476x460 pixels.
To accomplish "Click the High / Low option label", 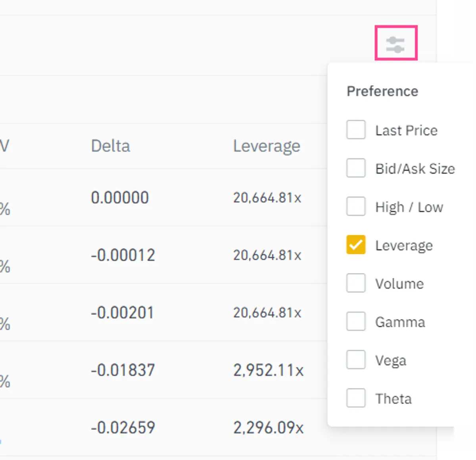I will [x=409, y=207].
